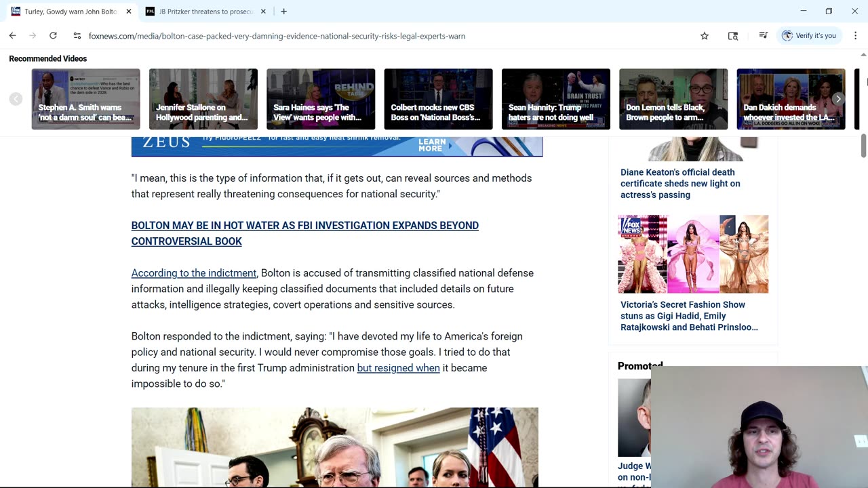The width and height of the screenshot is (868, 488).
Task: Go to previous recommended videos with left arrow
Action: tap(16, 99)
